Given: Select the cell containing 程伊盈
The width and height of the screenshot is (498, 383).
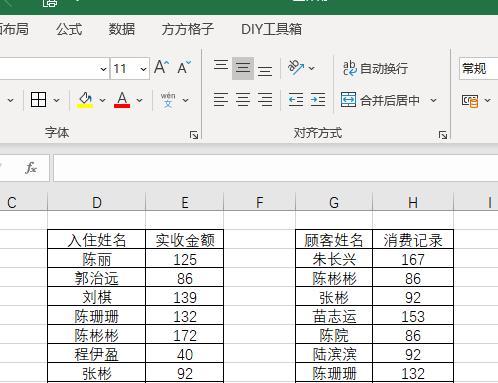Looking at the screenshot, I should (97, 353).
